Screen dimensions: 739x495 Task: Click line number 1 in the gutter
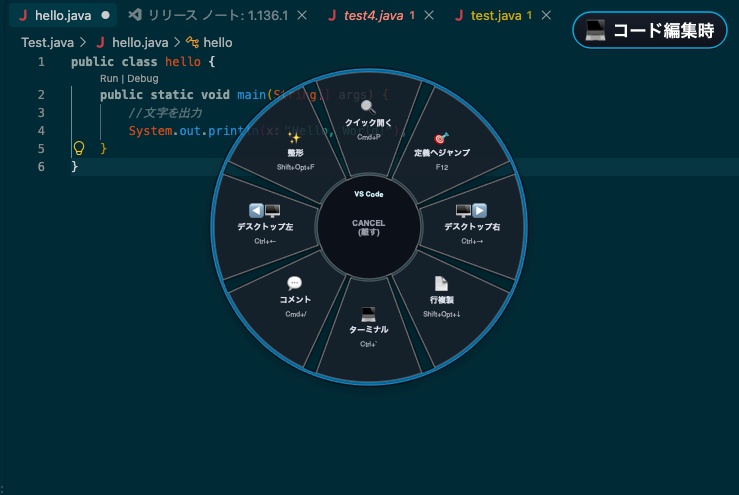coord(41,62)
